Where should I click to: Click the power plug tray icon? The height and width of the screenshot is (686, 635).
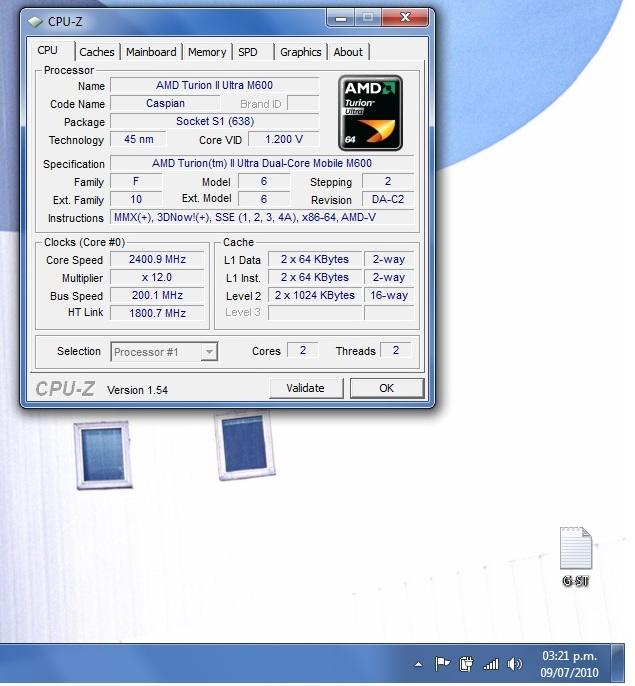click(466, 664)
